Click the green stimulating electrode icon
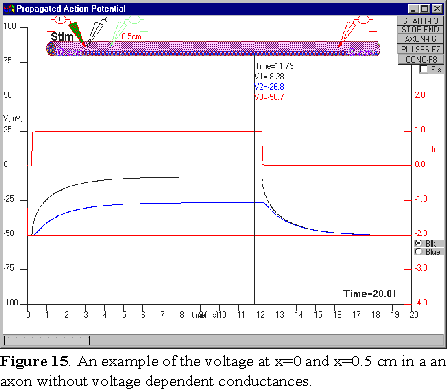 point(76,33)
